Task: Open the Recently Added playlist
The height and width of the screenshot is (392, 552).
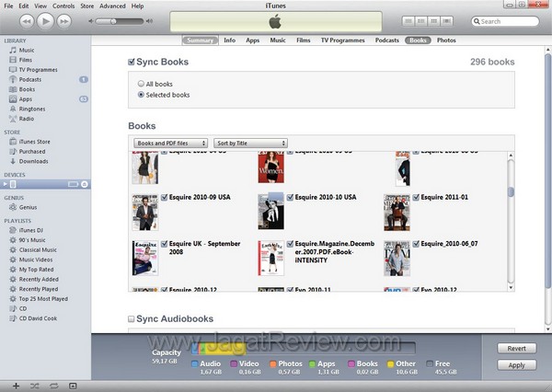Action: (x=39, y=280)
